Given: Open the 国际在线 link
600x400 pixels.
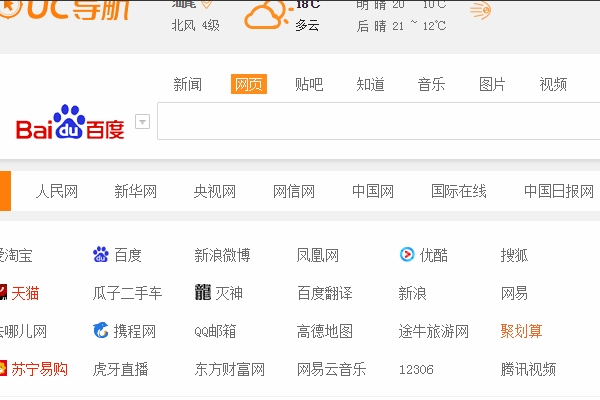Looking at the screenshot, I should (459, 191).
